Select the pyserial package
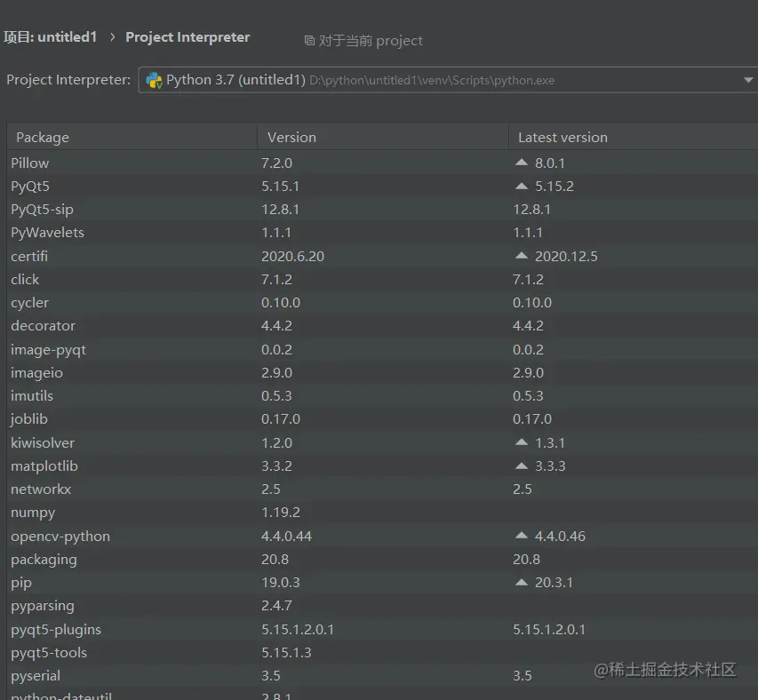The image size is (758, 700). tap(36, 676)
